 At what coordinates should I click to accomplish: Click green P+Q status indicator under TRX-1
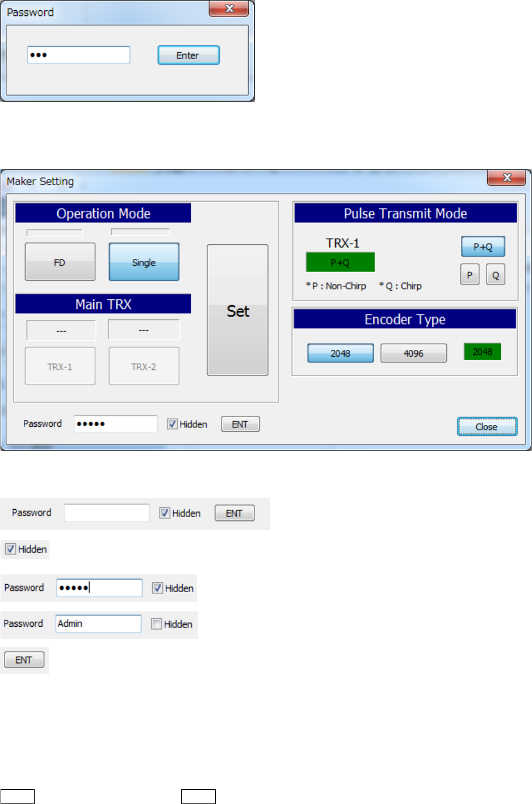tap(340, 262)
